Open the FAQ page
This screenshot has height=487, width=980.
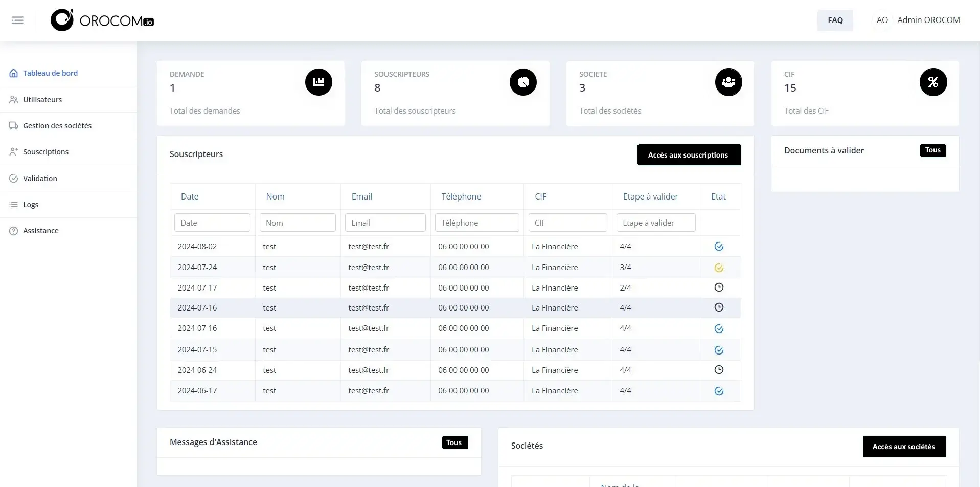[x=835, y=20]
